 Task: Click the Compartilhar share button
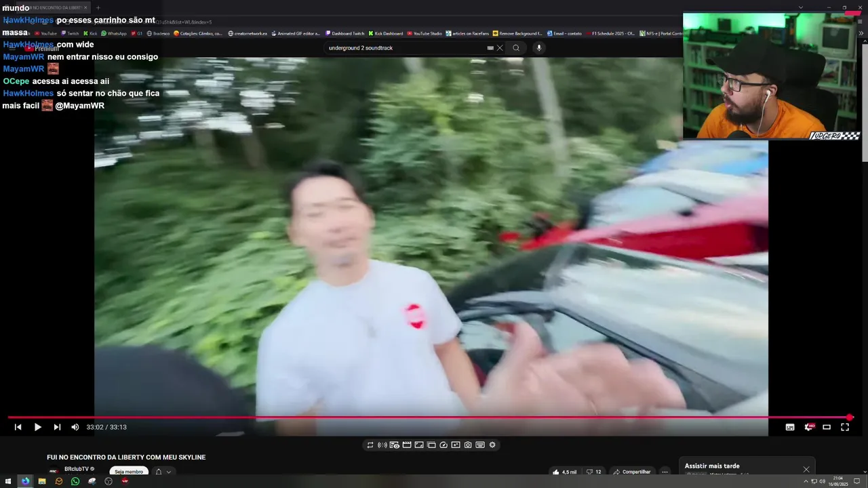point(631,472)
